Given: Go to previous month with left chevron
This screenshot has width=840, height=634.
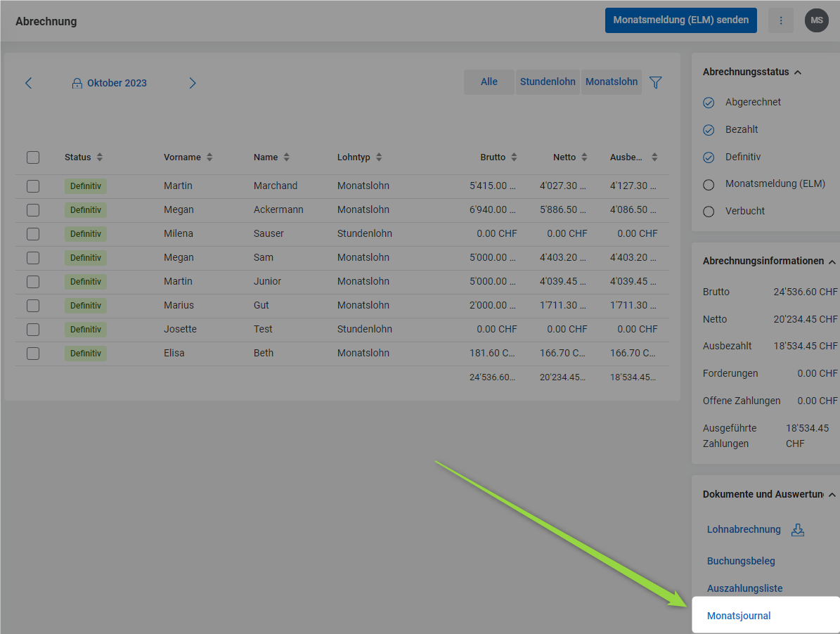Looking at the screenshot, I should point(29,83).
